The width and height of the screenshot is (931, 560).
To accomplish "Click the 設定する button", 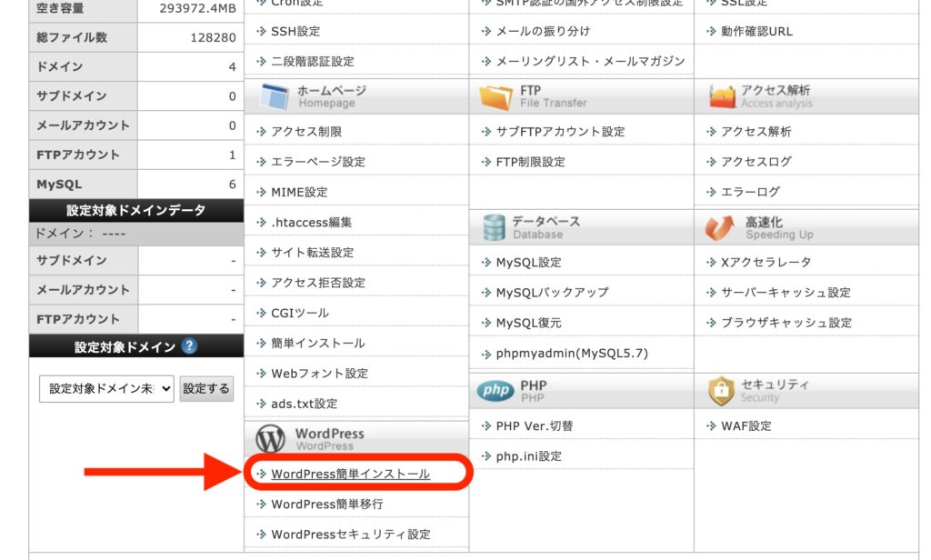I will tap(206, 389).
